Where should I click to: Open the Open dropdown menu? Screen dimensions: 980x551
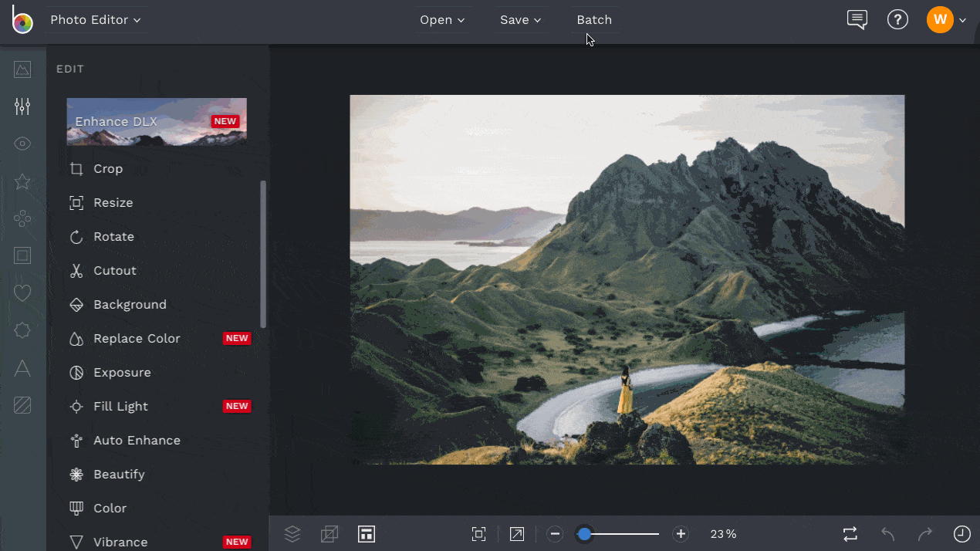pyautogui.click(x=442, y=20)
